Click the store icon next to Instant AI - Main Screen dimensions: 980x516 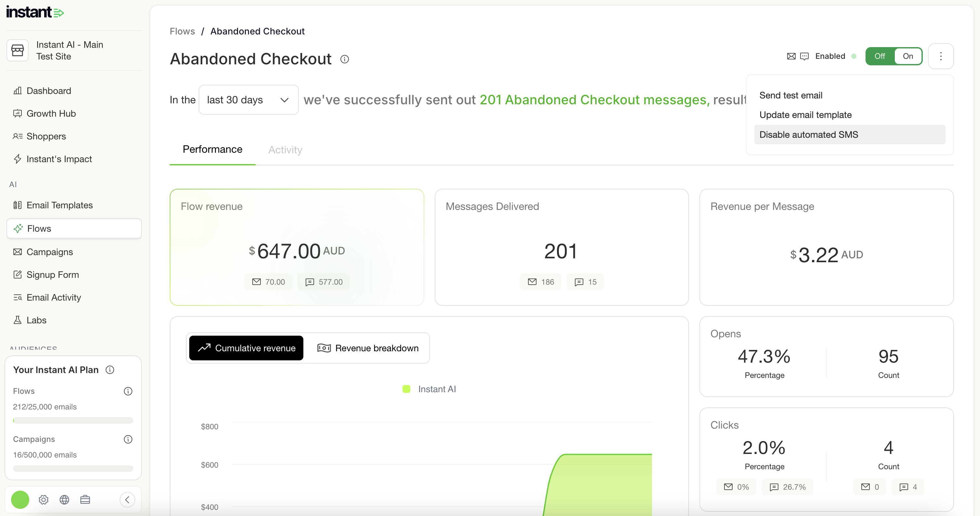point(18,51)
